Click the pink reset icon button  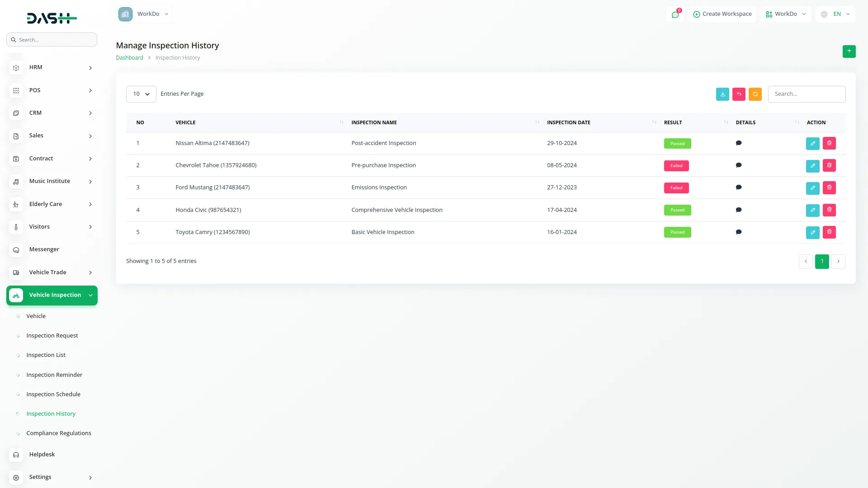739,94
